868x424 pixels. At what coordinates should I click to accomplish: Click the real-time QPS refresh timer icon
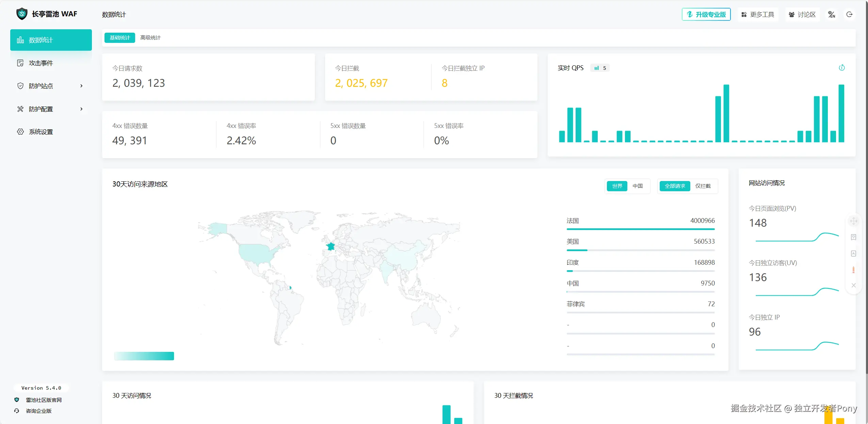click(x=841, y=68)
